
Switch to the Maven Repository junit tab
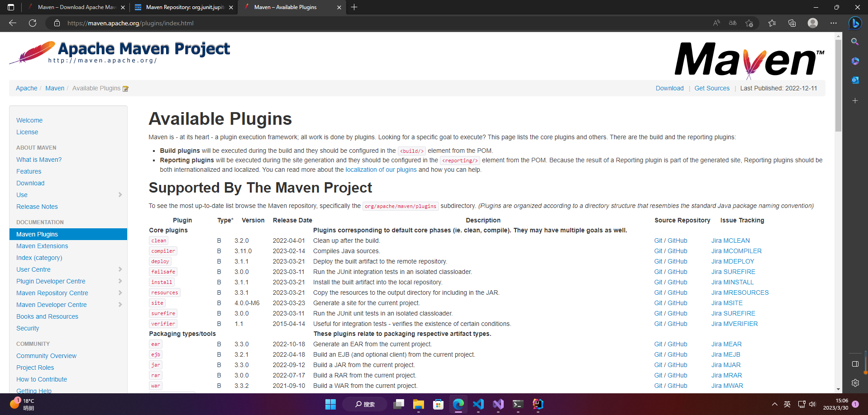coord(184,7)
